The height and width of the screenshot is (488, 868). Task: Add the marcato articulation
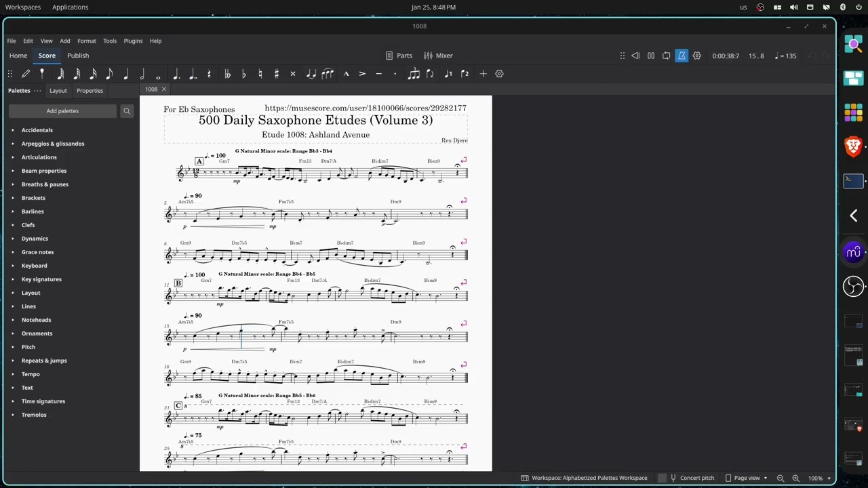pos(346,74)
